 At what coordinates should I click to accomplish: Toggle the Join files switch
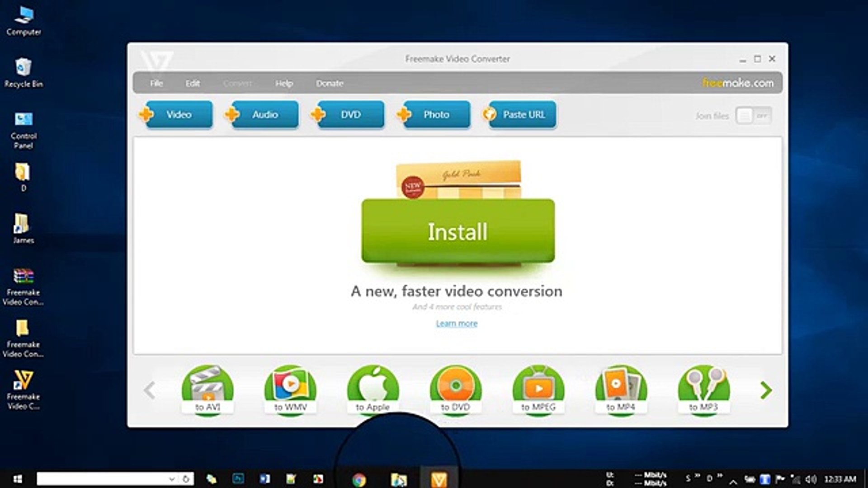(753, 116)
